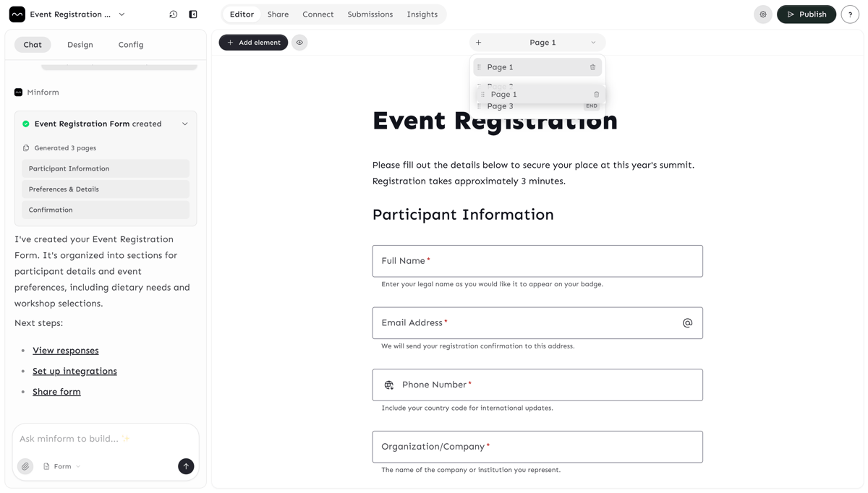Viewport: 868px width, 493px height.
Task: Send chat message arrow button
Action: (186, 466)
